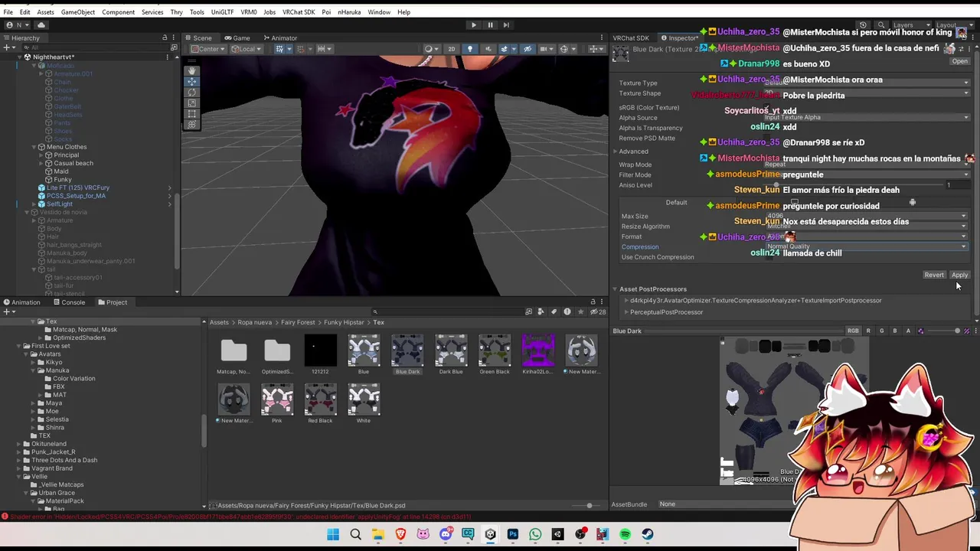Collapse the Nightheartvt scene root
Image resolution: width=980 pixels, height=551 pixels.
click(x=19, y=57)
